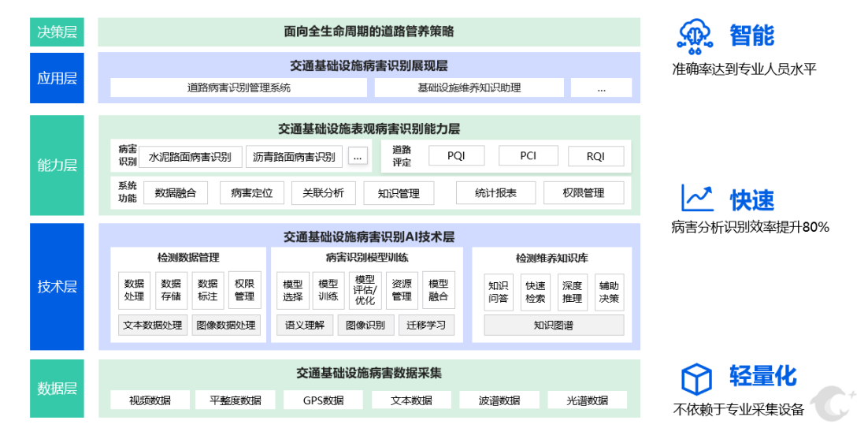This screenshot has height=428, width=868.
Task: Click the 文本数据 box
Action: pos(411,400)
